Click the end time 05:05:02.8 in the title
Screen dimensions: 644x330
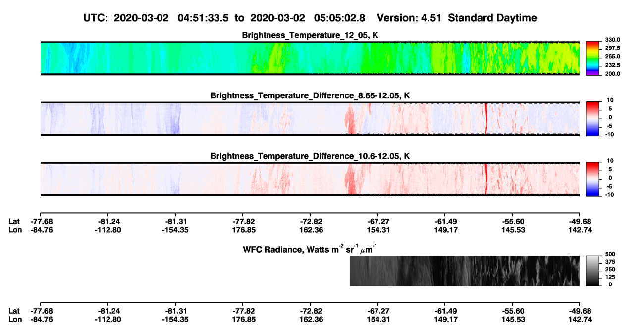[x=339, y=18]
